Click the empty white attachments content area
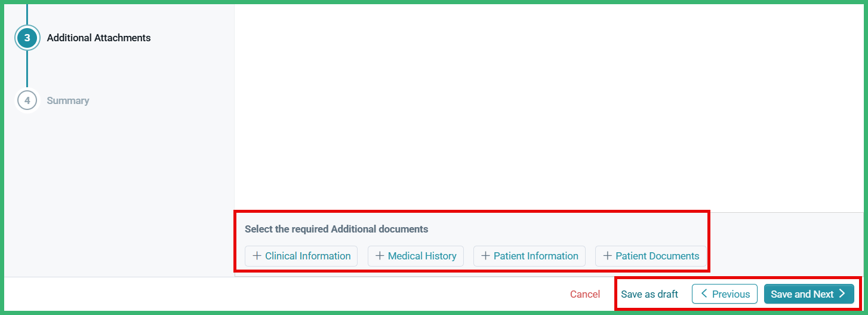Screen dimensions: 868x315 [549, 108]
